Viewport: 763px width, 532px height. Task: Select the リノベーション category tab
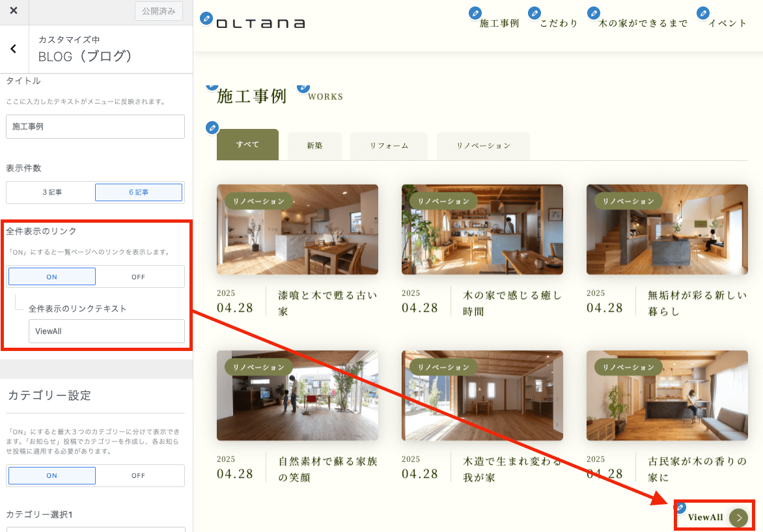tap(483, 146)
